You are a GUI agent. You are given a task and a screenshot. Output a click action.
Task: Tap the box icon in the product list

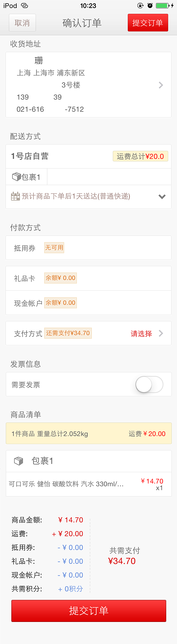click(x=19, y=461)
